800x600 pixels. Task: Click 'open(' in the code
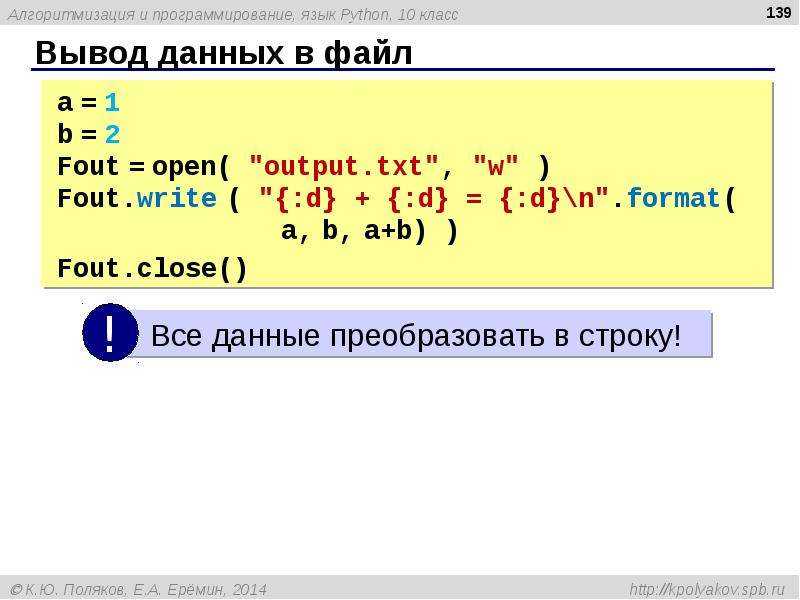191,166
